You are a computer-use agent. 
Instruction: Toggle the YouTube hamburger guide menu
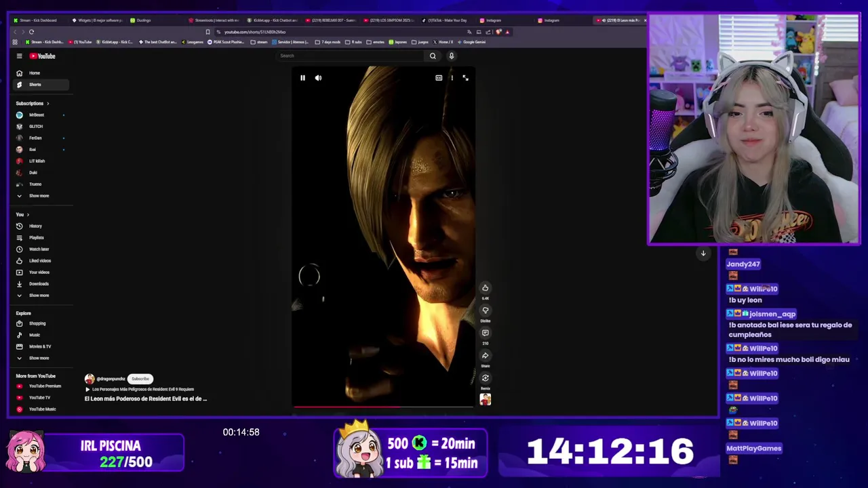pos(20,56)
